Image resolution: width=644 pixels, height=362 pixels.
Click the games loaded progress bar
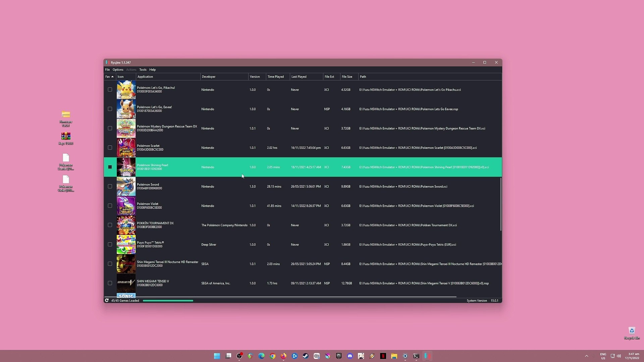coord(168,301)
